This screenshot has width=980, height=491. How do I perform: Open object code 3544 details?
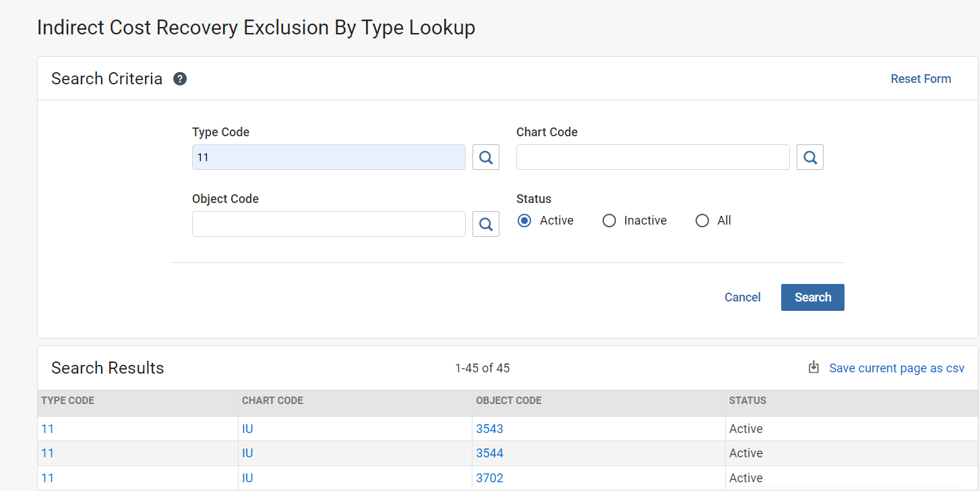[489, 453]
